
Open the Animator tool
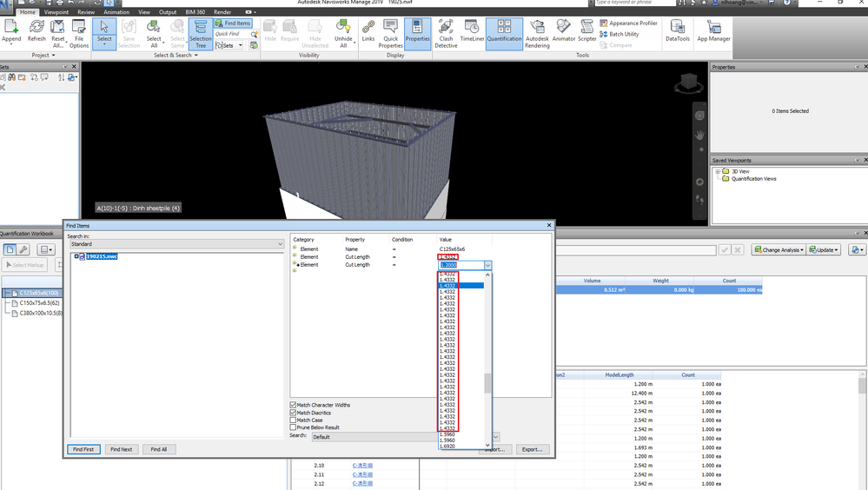click(564, 31)
